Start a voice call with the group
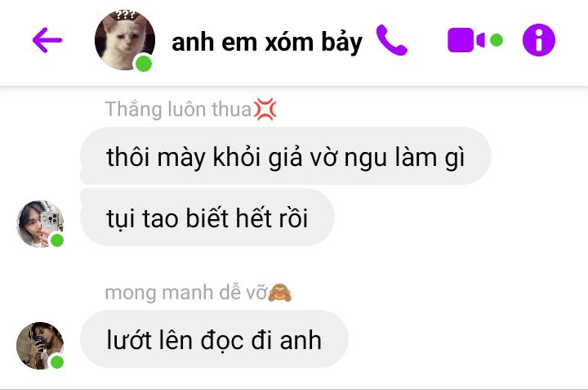 pyautogui.click(x=391, y=40)
